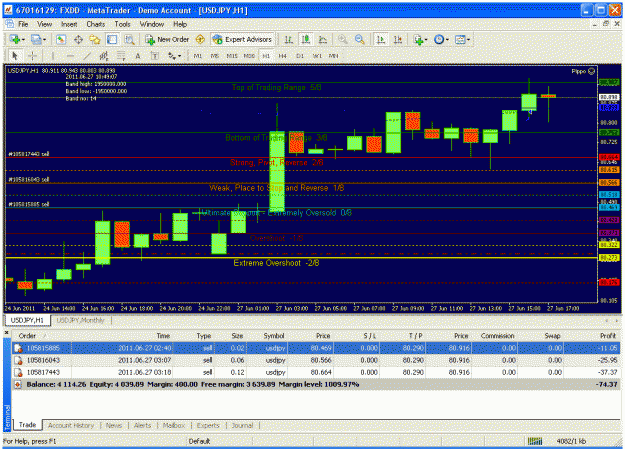Open the Indicators list icon
Screen dimensions: 625x449
[418, 39]
